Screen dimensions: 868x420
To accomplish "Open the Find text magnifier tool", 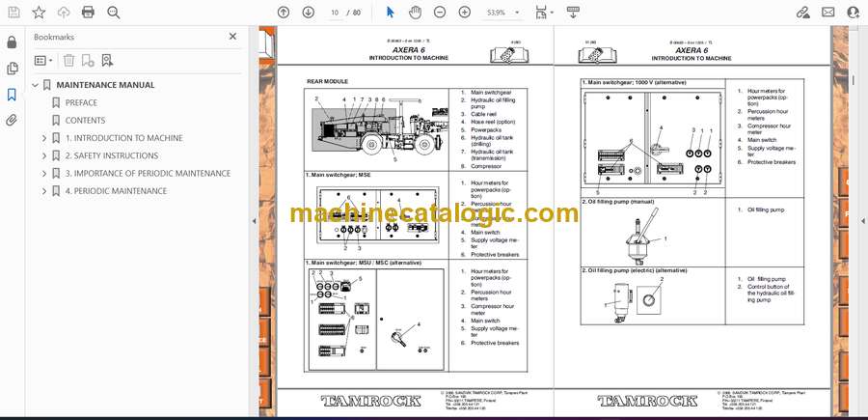I will click(114, 13).
